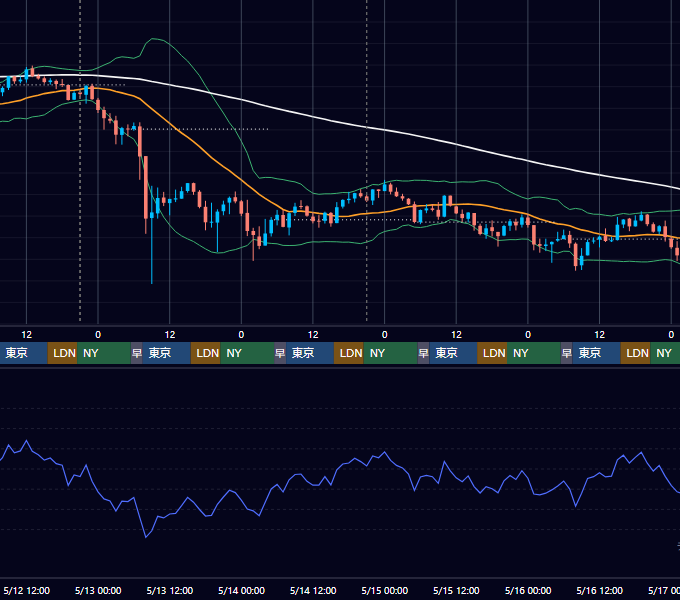Click the 早 block before the 5/15 東京 session
This screenshot has width=680, height=600.
pyautogui.click(x=423, y=353)
